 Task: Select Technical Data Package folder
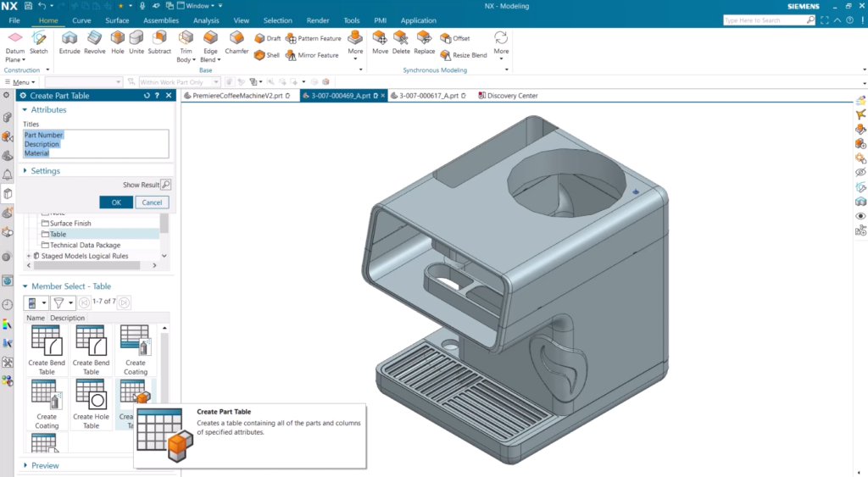coord(81,245)
